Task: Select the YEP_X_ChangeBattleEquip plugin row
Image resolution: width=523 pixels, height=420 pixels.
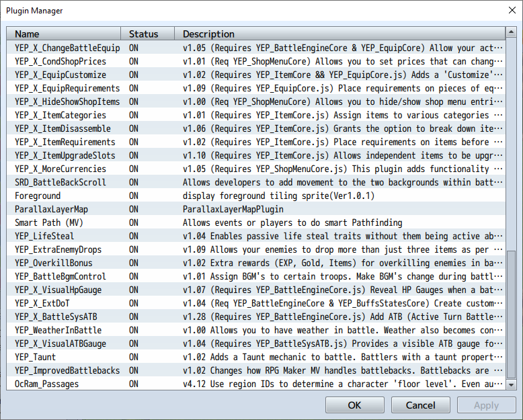Action: tap(256, 48)
